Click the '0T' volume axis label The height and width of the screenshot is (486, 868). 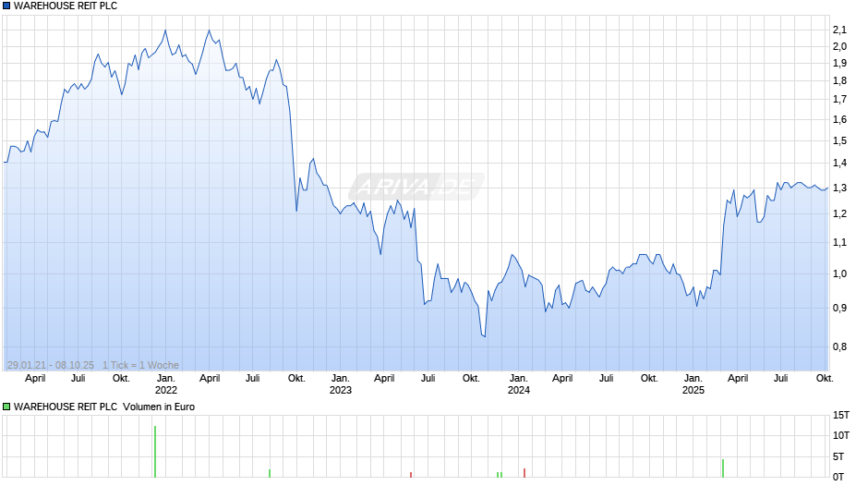click(838, 477)
